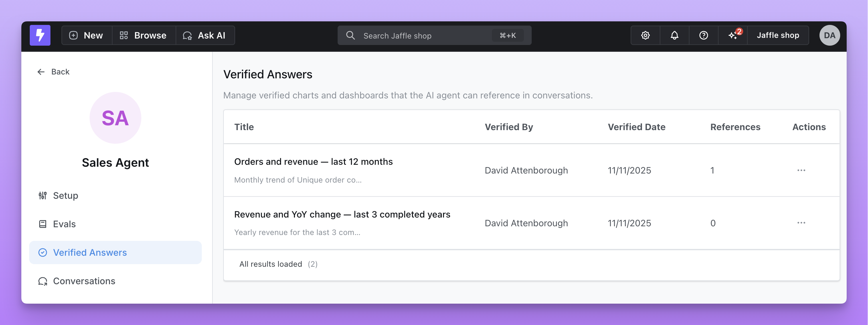Click the lightning bolt app logo
The image size is (868, 325).
click(40, 35)
